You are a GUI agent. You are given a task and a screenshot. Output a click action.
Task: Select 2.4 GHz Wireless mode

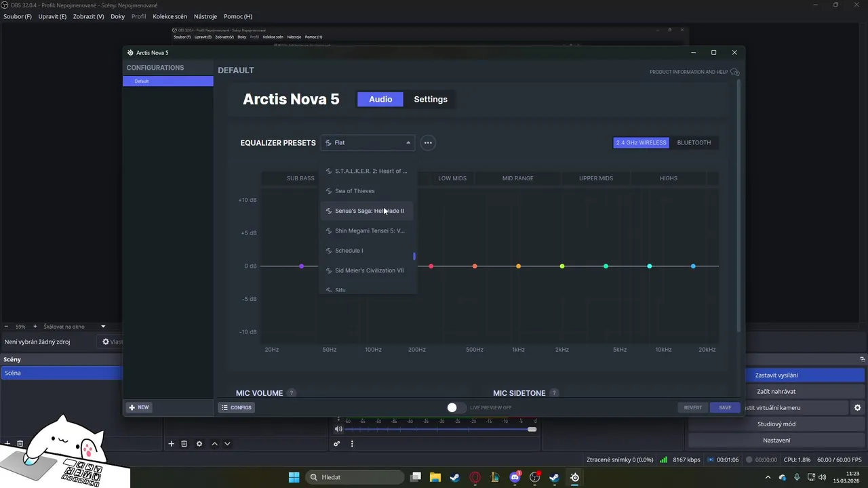pos(642,143)
